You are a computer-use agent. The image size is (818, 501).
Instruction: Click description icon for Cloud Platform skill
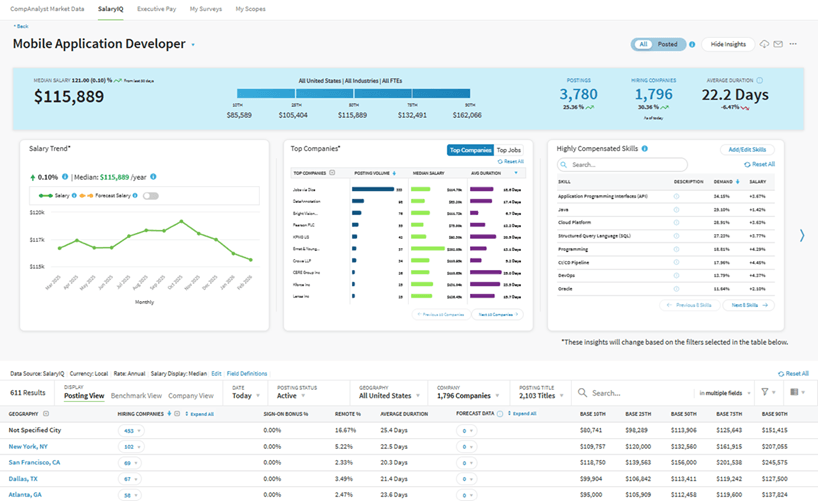tap(676, 222)
